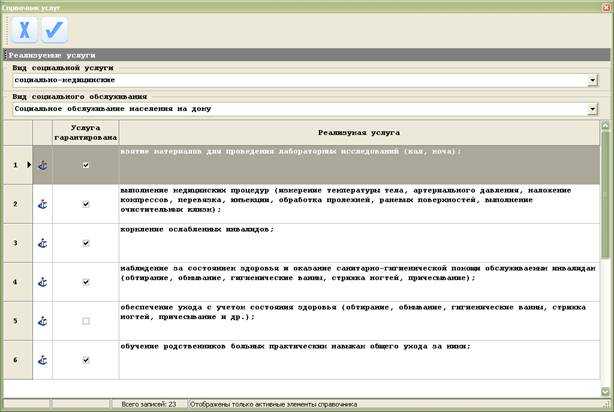Toggle the guaranteed checkbox in row 6
This screenshot has height=412, width=614.
(86, 360)
